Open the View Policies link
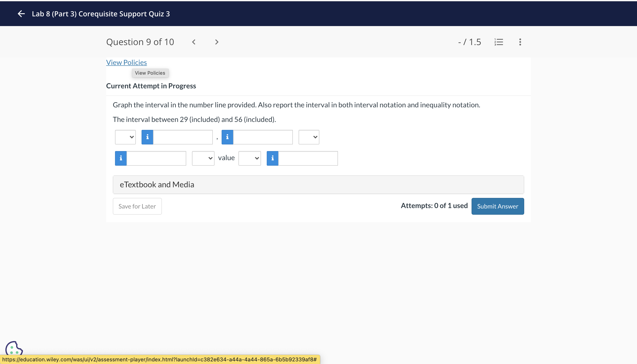 [126, 63]
